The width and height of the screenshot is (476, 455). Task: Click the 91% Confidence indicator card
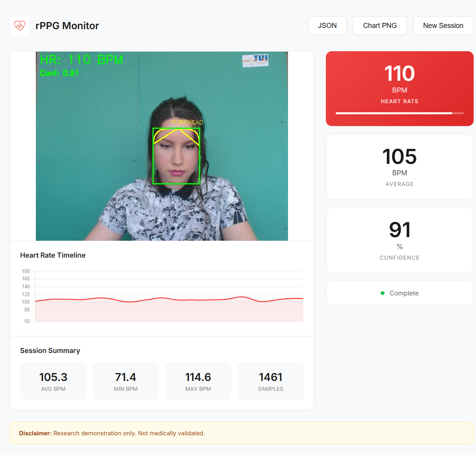coord(400,240)
